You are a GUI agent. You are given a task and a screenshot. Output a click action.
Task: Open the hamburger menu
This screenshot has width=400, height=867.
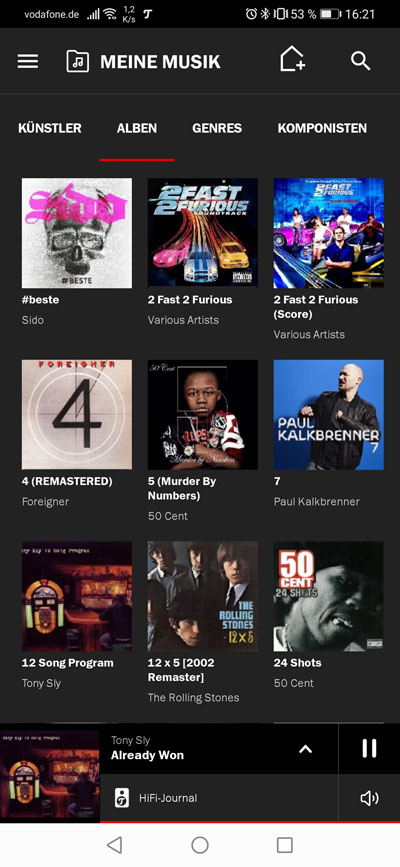click(x=28, y=61)
